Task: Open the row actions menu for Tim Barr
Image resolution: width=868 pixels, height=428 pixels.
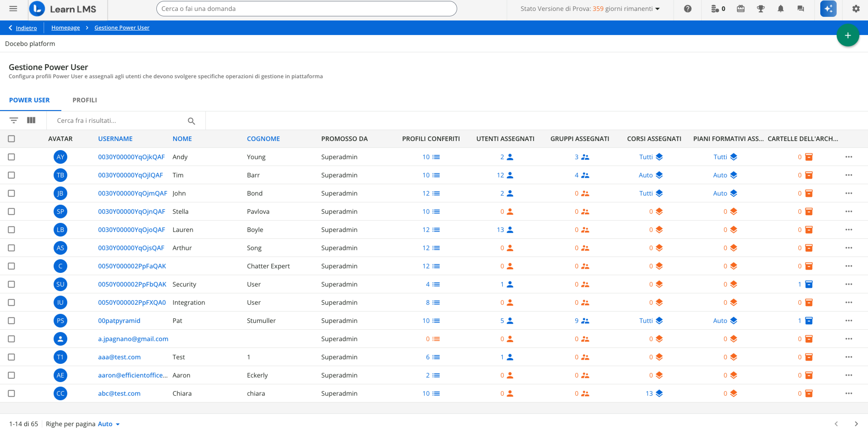Action: pos(848,175)
